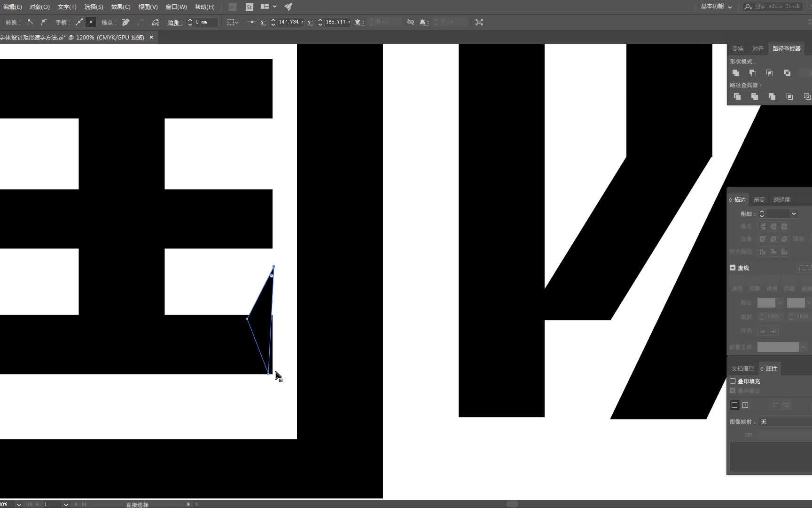Switch to the 透明度 transparency tab
Image resolution: width=812 pixels, height=508 pixels.
[x=782, y=200]
